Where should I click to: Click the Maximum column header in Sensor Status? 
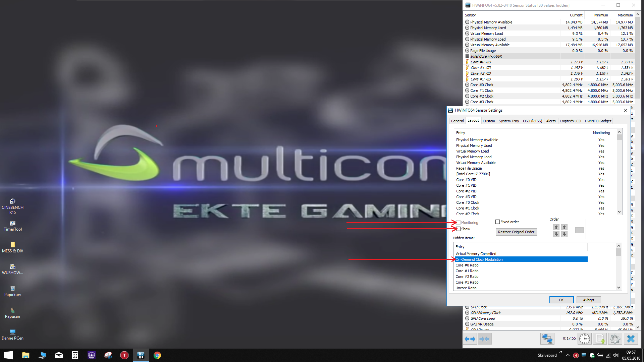coord(623,15)
